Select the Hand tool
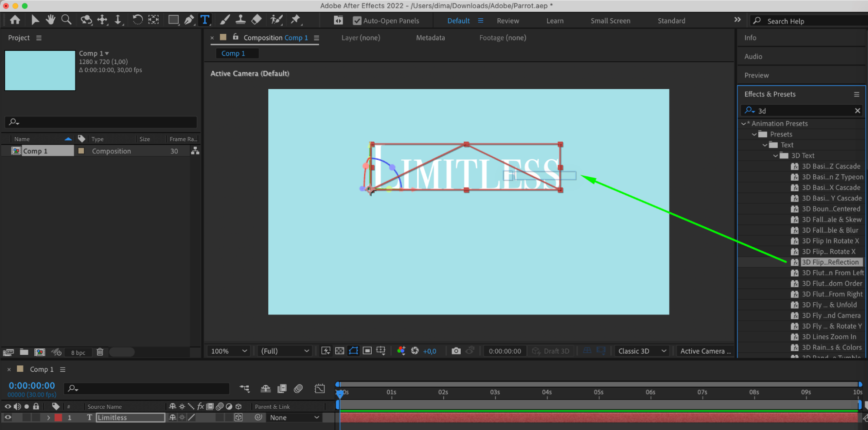Screen dimensions: 868x430 (51, 20)
